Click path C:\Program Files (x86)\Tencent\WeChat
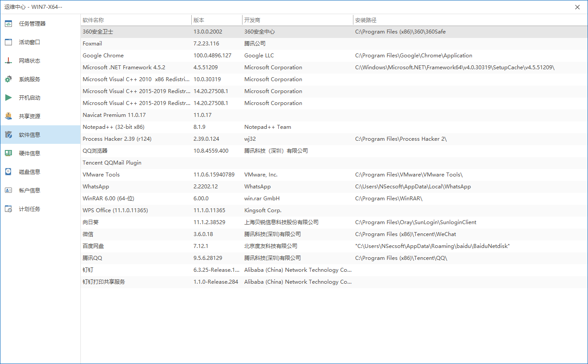 (x=406, y=234)
